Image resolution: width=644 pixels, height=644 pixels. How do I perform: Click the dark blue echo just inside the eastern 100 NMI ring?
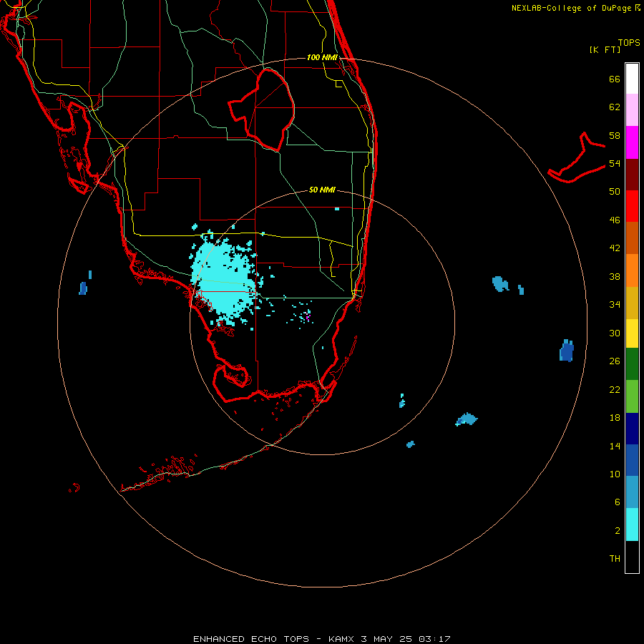[567, 351]
